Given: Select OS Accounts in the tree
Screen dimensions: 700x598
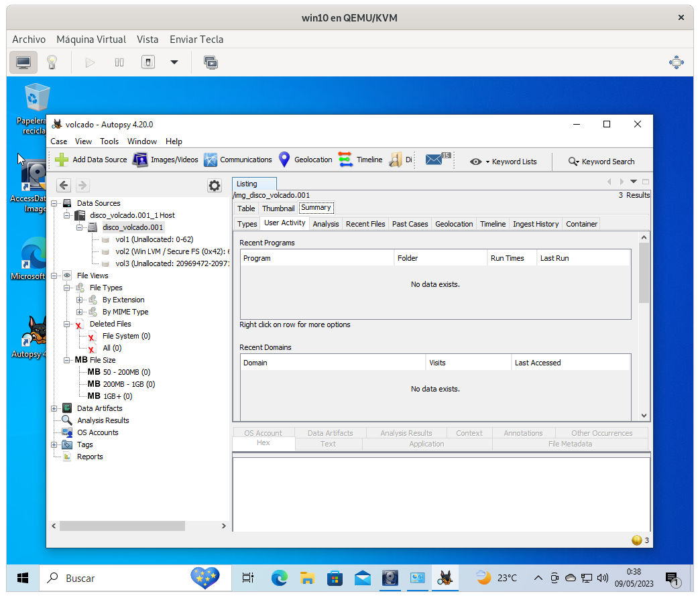Looking at the screenshot, I should pos(97,432).
